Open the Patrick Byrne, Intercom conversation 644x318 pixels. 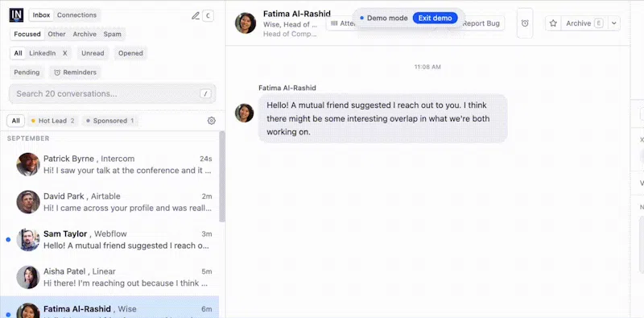point(109,164)
